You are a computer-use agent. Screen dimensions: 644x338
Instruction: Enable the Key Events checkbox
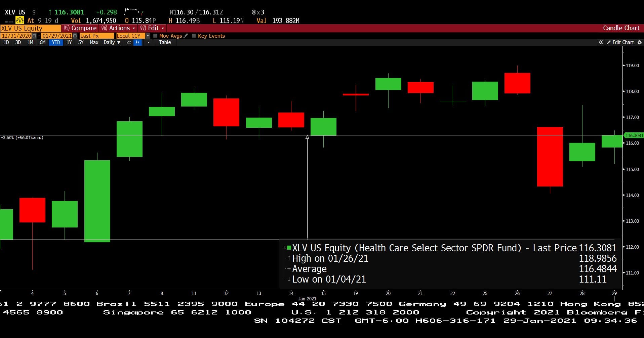(194, 36)
